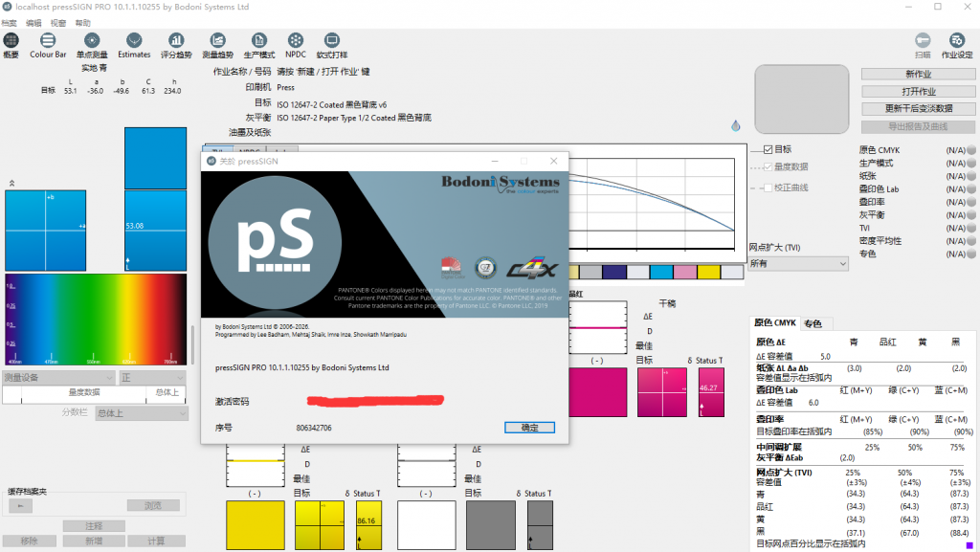Select the yellow swatch in the colour strip
Image resolution: width=980 pixels, height=552 pixels.
pos(709,273)
